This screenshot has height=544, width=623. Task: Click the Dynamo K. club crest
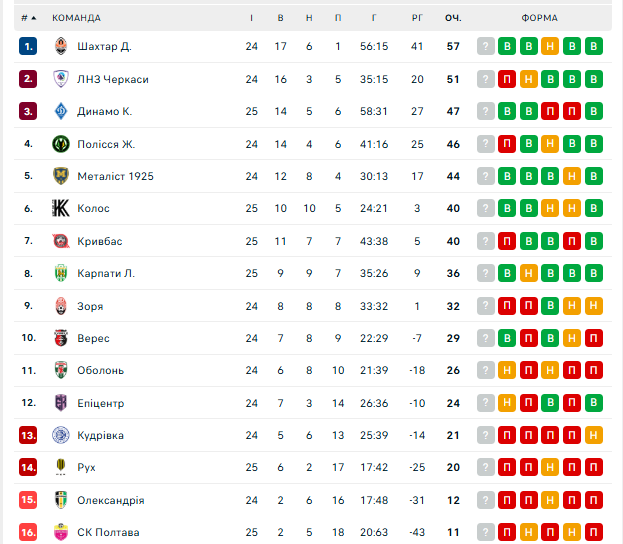60,111
